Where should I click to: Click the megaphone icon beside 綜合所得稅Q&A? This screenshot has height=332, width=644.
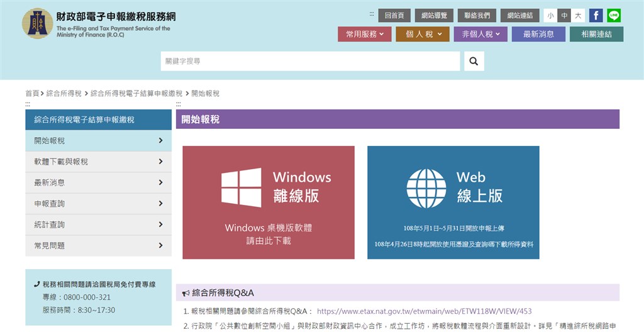click(186, 293)
